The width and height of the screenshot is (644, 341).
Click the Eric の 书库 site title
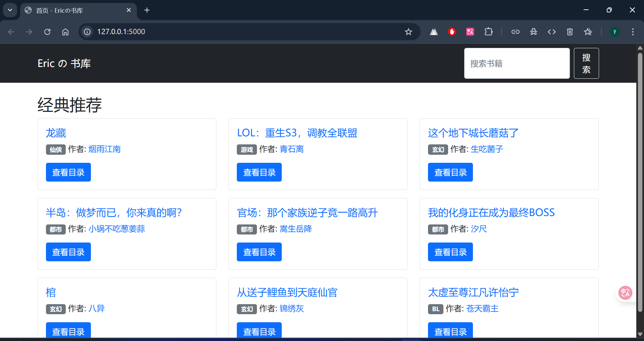coord(64,63)
